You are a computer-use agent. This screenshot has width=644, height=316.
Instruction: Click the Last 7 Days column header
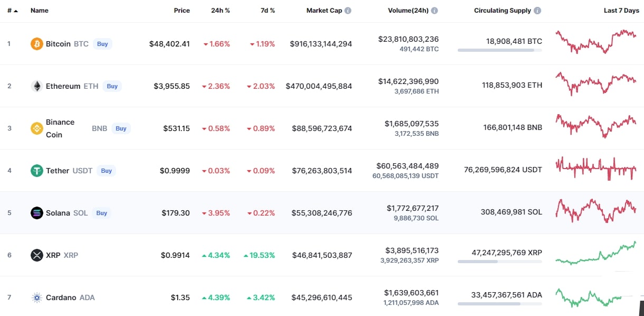pos(621,11)
